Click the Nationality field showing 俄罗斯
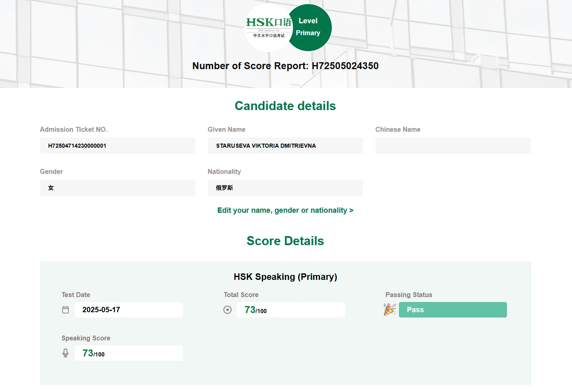572x392 pixels. [x=285, y=188]
